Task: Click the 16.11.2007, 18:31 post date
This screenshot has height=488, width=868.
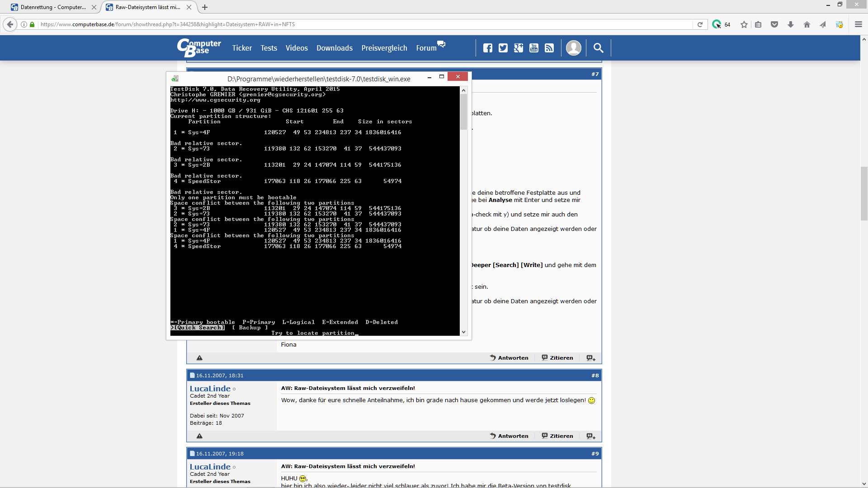Action: point(220,375)
